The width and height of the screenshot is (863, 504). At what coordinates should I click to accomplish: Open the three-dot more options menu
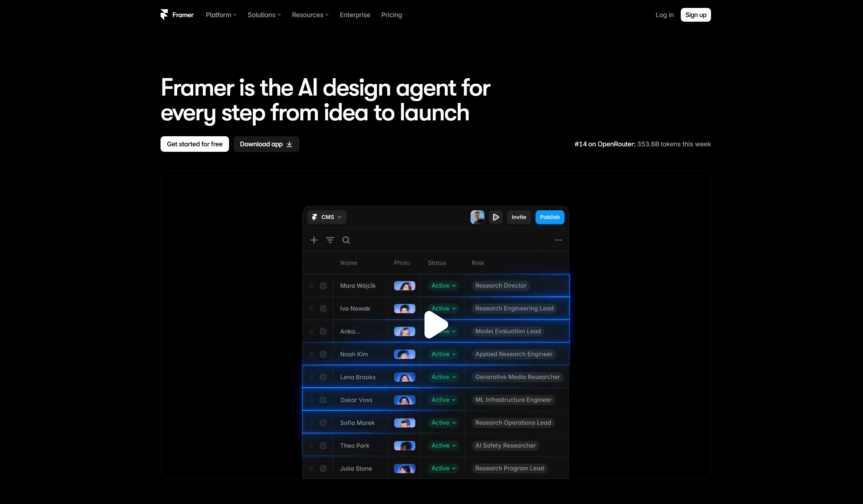click(x=558, y=240)
